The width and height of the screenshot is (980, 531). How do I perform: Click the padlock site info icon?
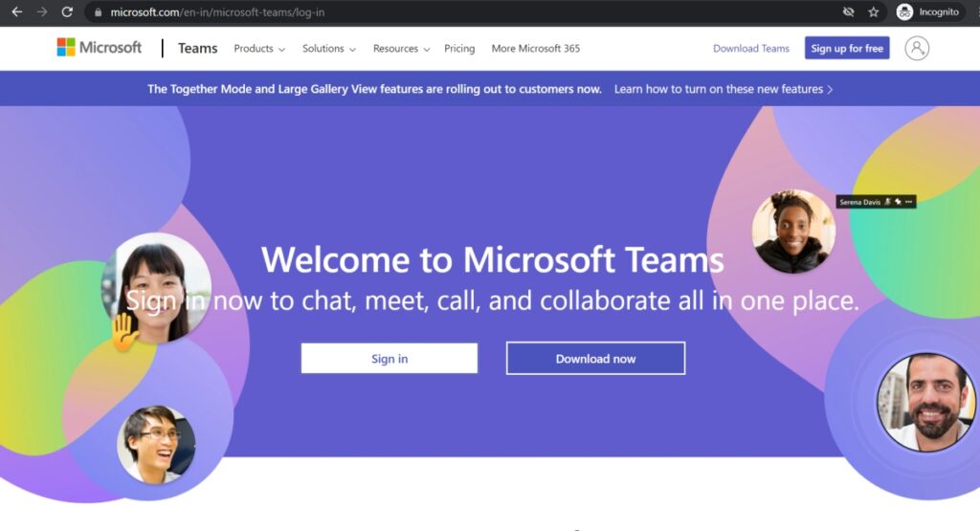[98, 11]
